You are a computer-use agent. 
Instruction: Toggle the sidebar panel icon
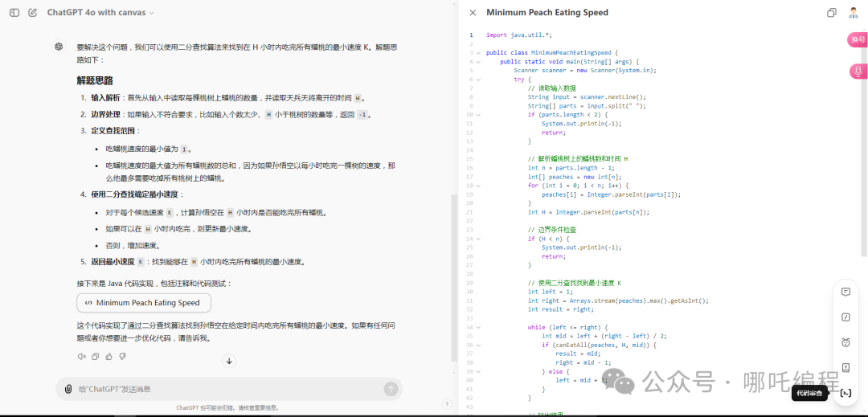tap(14, 13)
